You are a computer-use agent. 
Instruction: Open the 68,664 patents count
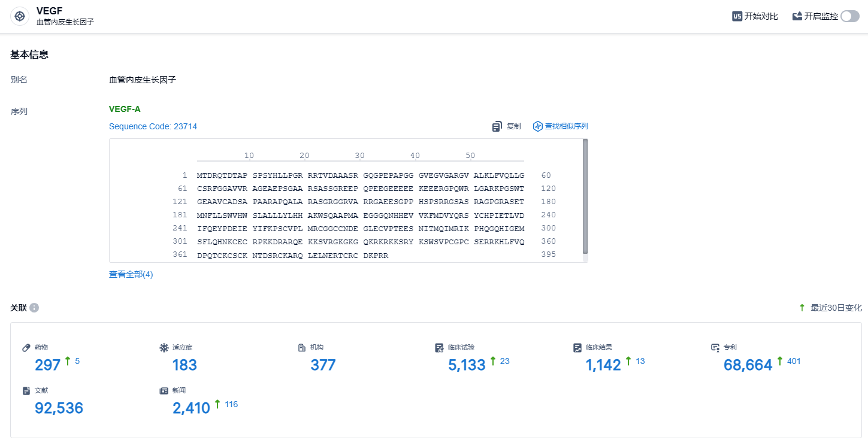(748, 365)
